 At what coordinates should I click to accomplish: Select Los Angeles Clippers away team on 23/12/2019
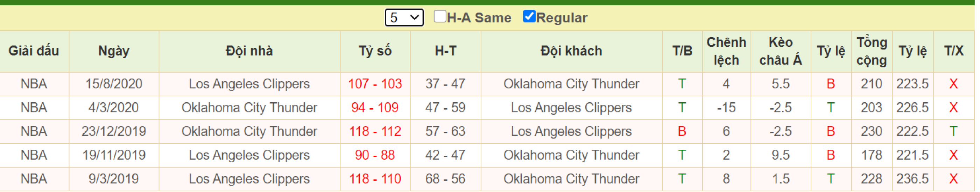coord(571,131)
